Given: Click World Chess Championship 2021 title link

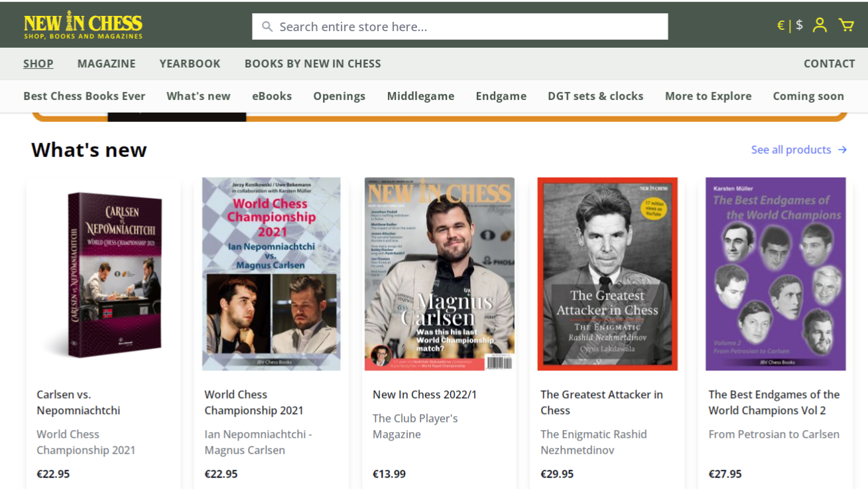Looking at the screenshot, I should tap(254, 402).
